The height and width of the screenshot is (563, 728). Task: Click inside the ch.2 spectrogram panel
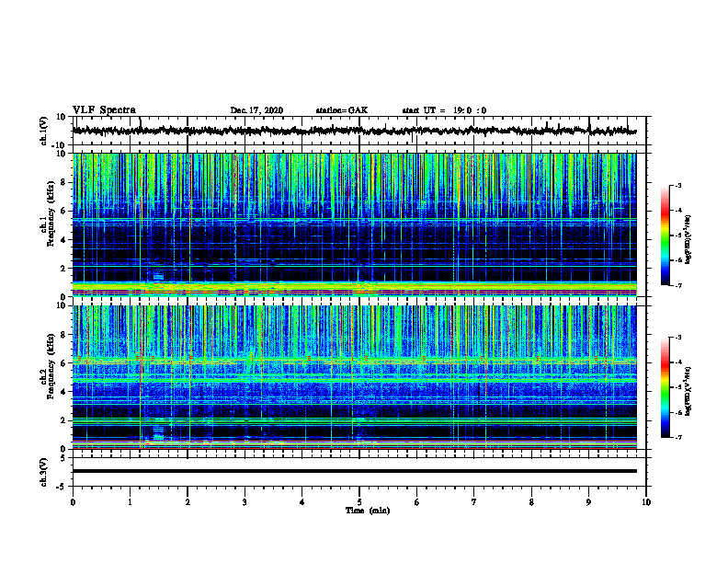coord(354,377)
